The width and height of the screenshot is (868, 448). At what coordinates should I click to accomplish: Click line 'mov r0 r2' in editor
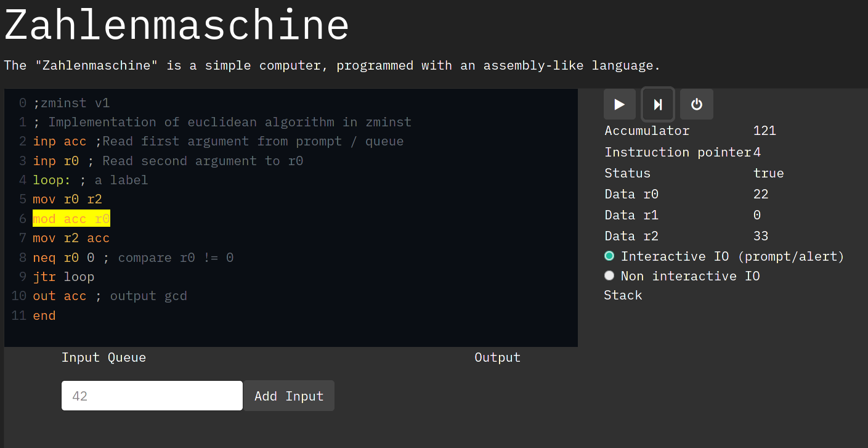pyautogui.click(x=67, y=200)
